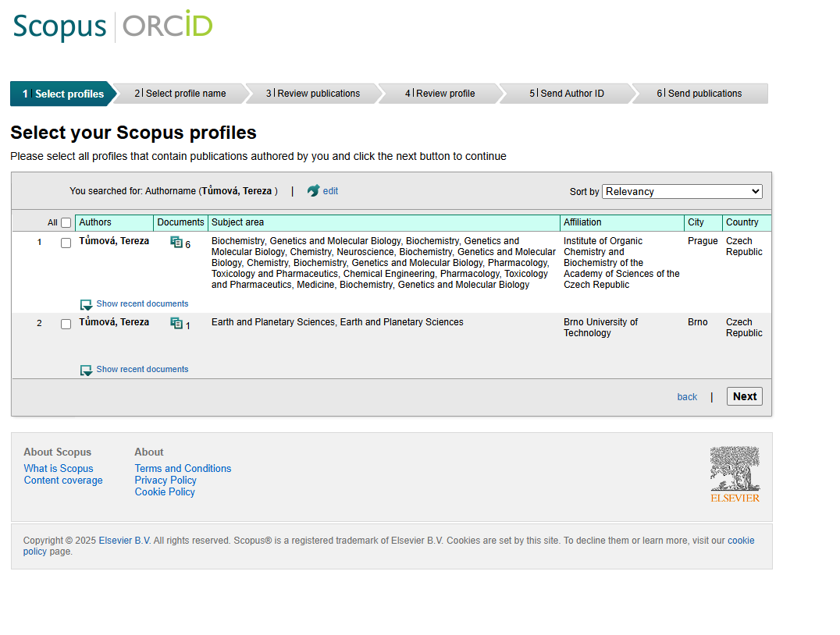
Task: Click author name Tůmová, Tereza in row 2
Action: click(114, 321)
